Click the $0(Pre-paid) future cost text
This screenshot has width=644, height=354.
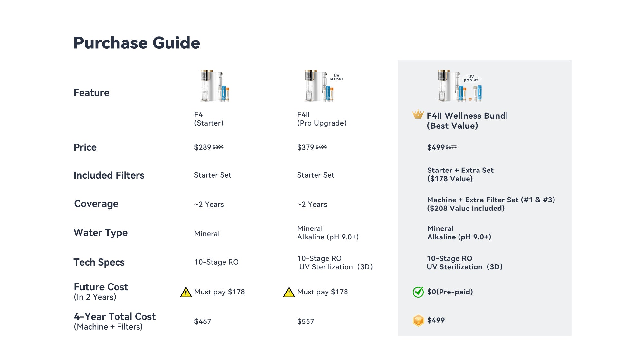coord(450,292)
